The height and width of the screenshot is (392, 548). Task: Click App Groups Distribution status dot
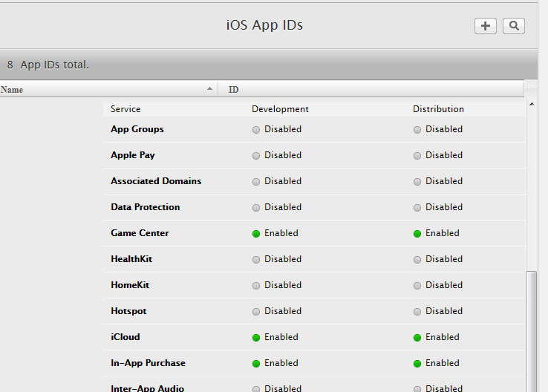417,130
